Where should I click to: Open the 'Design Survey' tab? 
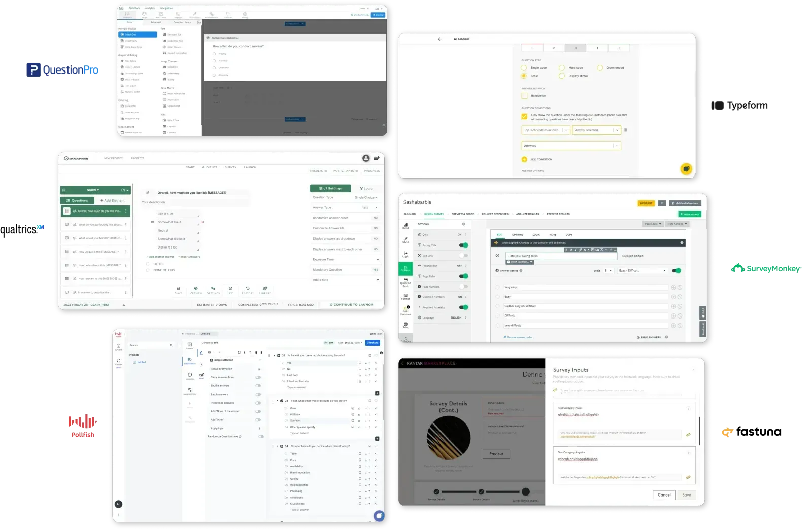[x=434, y=214]
